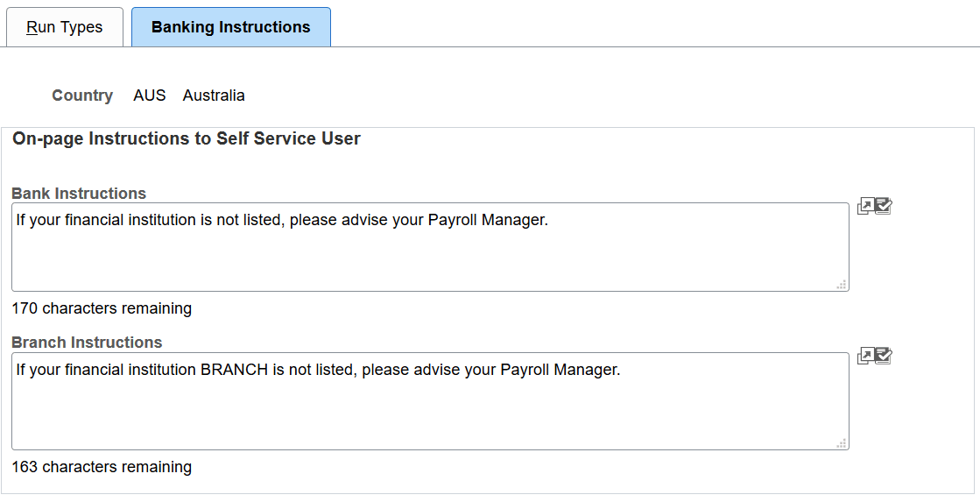Image resolution: width=980 pixels, height=502 pixels.
Task: Open Branch Instructions in pop-out window
Action: (865, 356)
